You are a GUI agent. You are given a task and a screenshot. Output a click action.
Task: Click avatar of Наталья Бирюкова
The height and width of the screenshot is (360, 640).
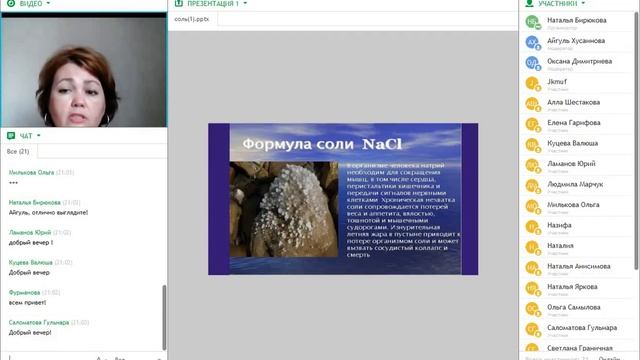click(x=532, y=22)
